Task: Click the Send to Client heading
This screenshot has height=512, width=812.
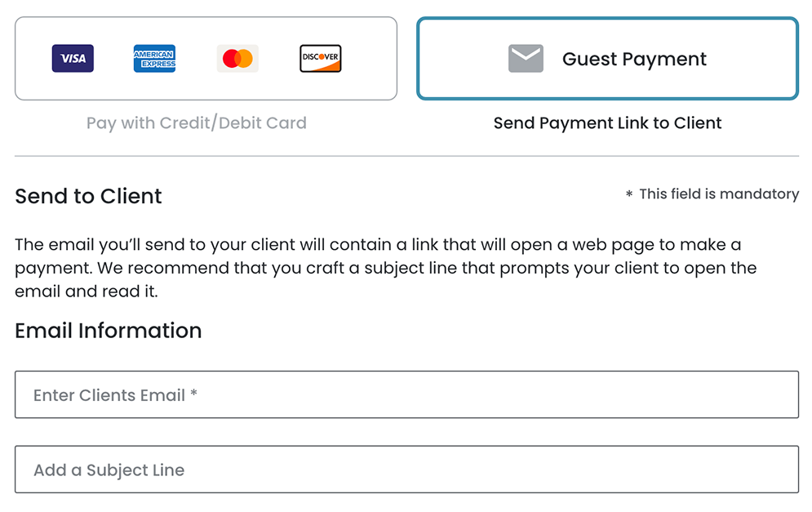Action: pyautogui.click(x=88, y=196)
